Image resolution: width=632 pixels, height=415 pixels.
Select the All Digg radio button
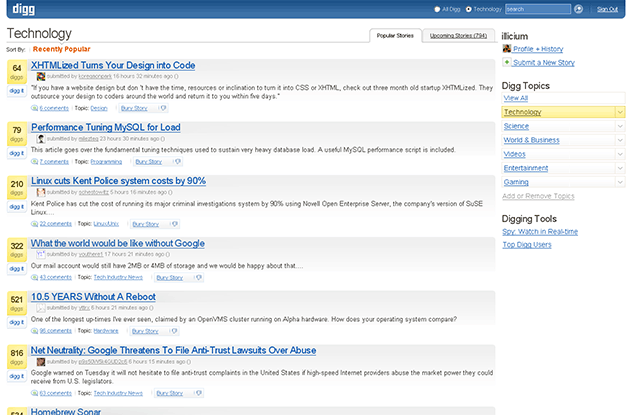tap(437, 9)
